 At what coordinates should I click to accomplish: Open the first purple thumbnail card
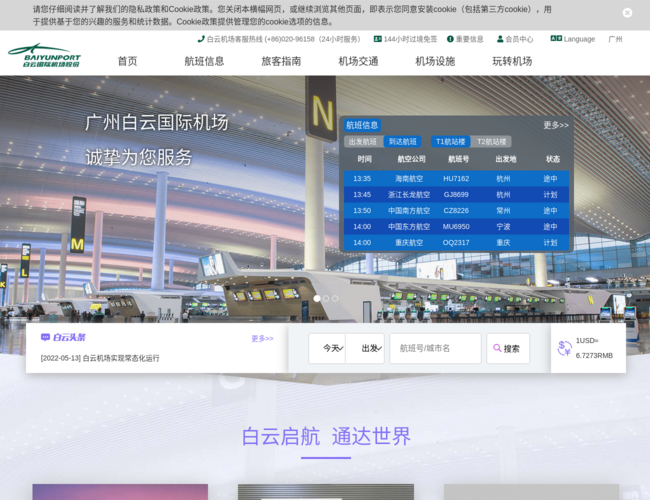pos(120,492)
